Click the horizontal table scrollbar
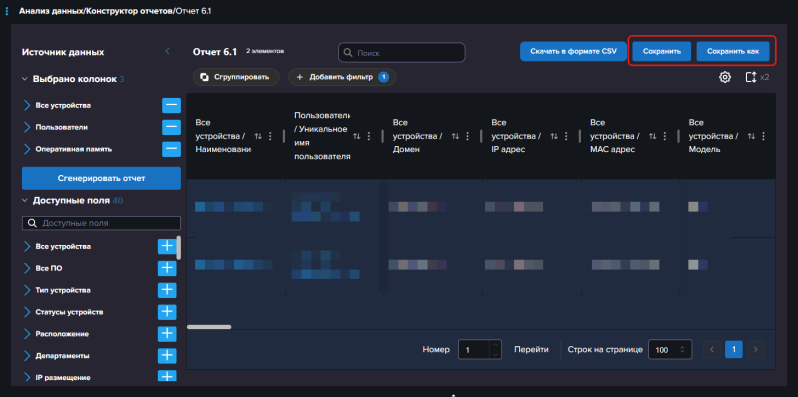The height and width of the screenshot is (397, 798). [x=209, y=327]
